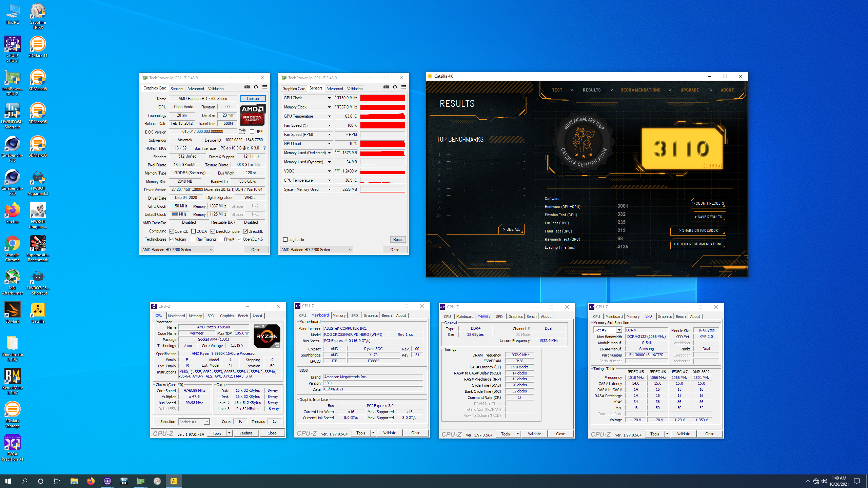Enable Log to file in GPU-Z Sensors
This screenshot has height=488, width=868.
tap(285, 240)
